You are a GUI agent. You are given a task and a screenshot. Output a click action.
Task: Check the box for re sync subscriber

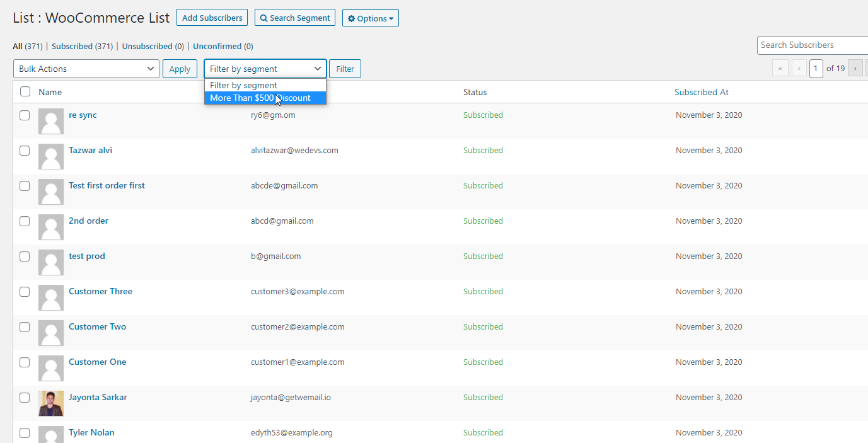coord(25,115)
